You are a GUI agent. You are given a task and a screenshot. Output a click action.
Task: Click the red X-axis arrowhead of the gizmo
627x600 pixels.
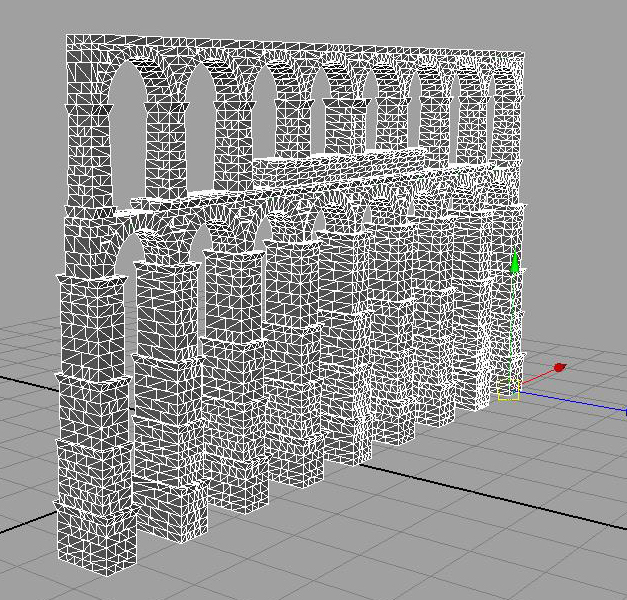pyautogui.click(x=558, y=368)
